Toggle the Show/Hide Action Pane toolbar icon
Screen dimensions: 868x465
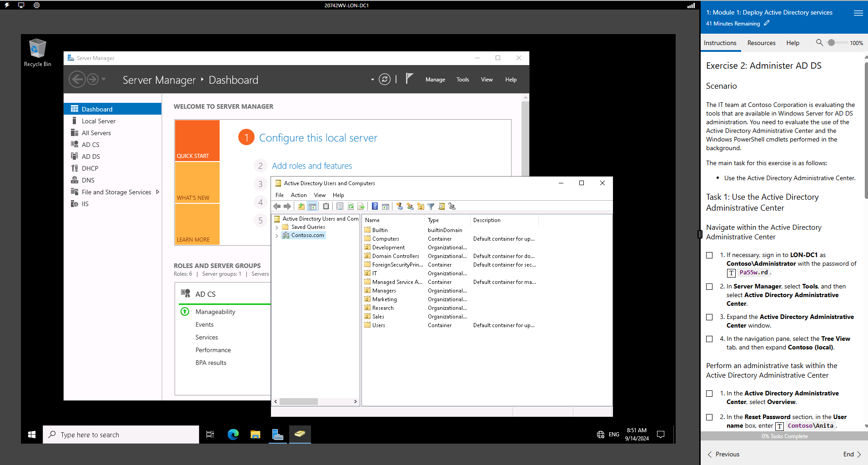pyautogui.click(x=386, y=207)
